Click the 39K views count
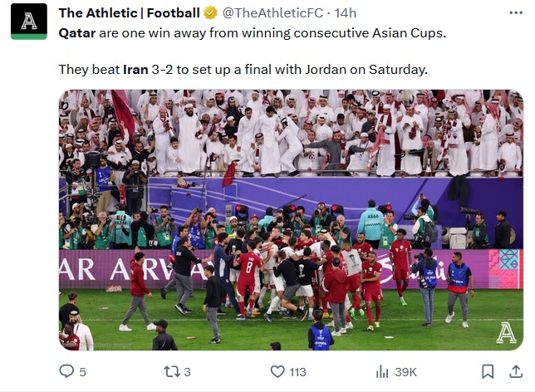This screenshot has height=392, width=535. [406, 372]
